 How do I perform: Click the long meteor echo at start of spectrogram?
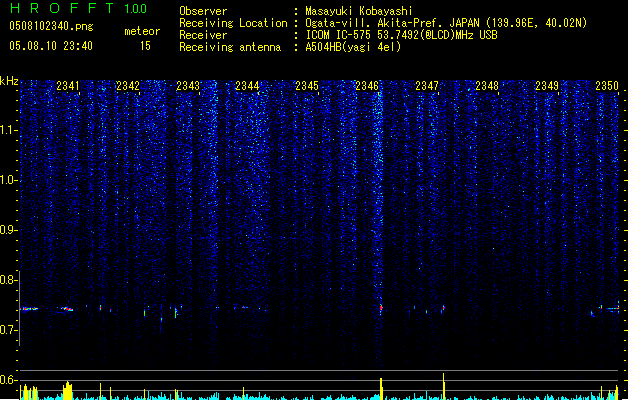coord(29,309)
